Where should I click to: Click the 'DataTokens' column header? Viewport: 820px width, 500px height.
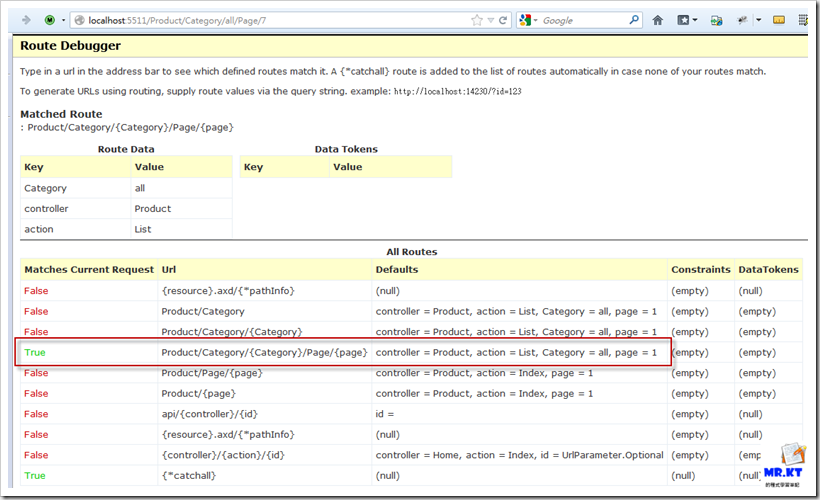point(768,270)
